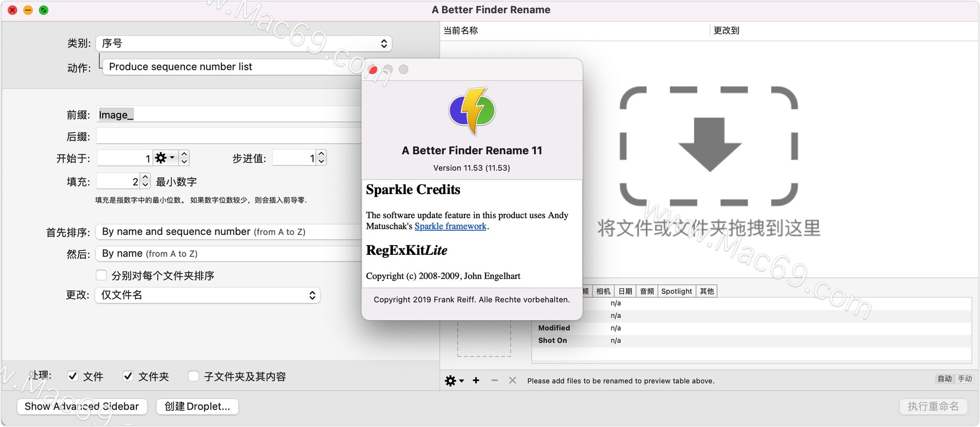Click the 创建 Droplet... button
Viewport: 980px width, 427px height.
pyautogui.click(x=198, y=407)
